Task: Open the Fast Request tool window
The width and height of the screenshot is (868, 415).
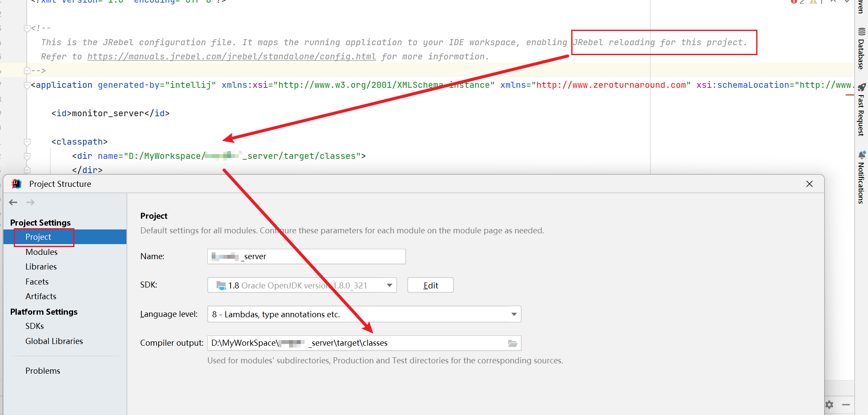Action: tap(861, 109)
